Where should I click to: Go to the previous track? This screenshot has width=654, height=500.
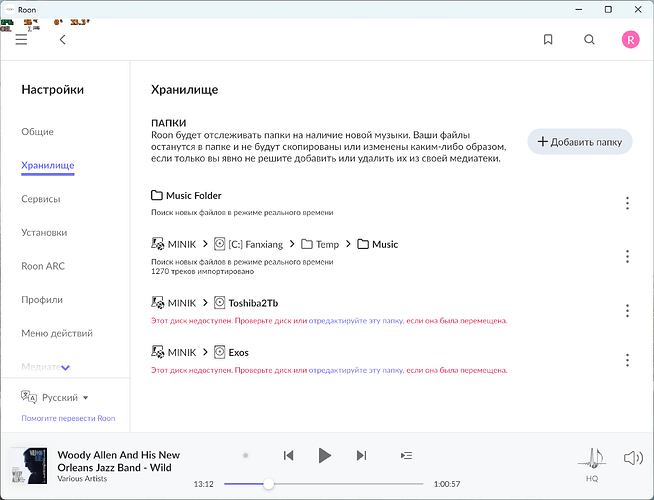click(288, 456)
